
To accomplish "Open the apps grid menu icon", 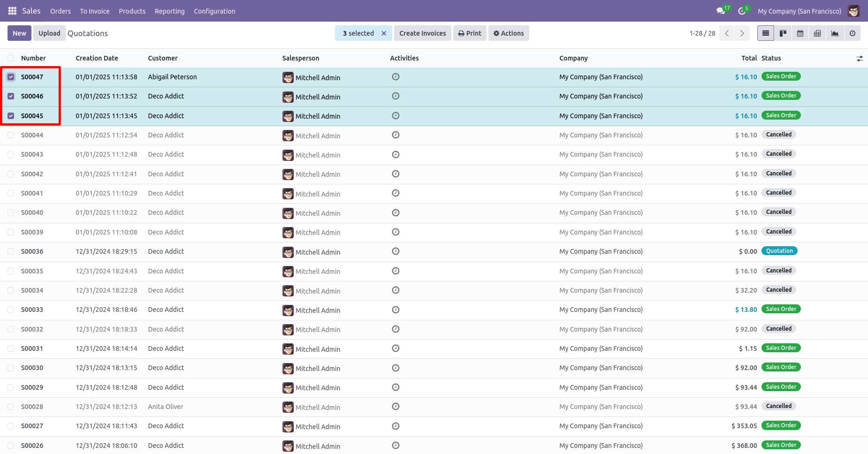I will pyautogui.click(x=12, y=11).
